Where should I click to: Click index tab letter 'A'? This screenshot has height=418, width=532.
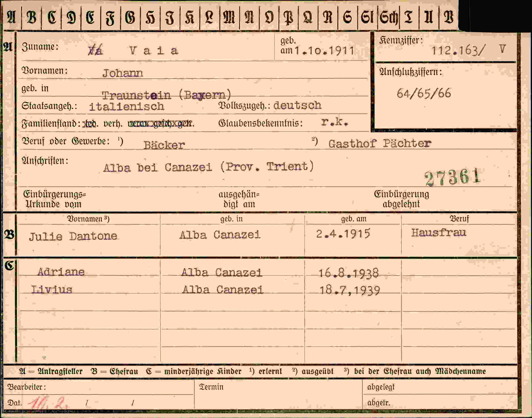[11, 17]
